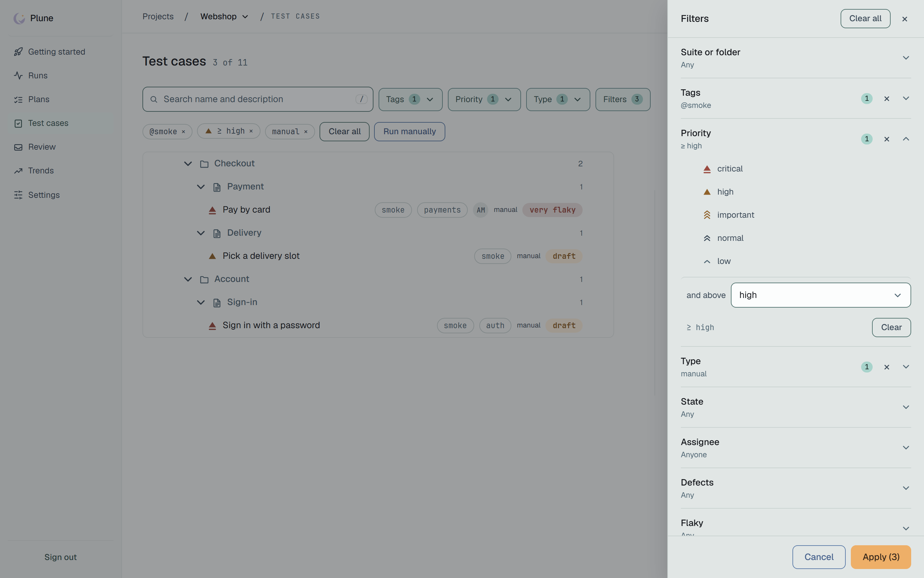Click the Plune moon logo icon

[19, 18]
